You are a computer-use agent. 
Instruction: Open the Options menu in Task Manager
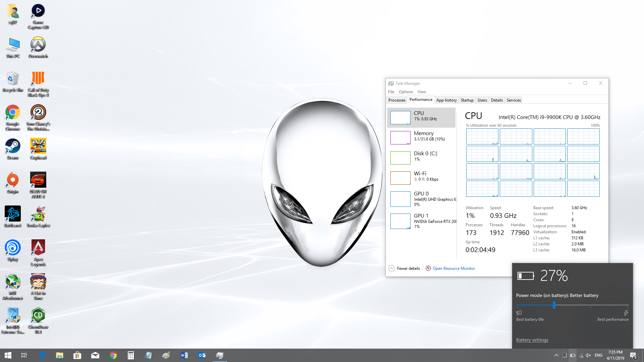coord(406,92)
